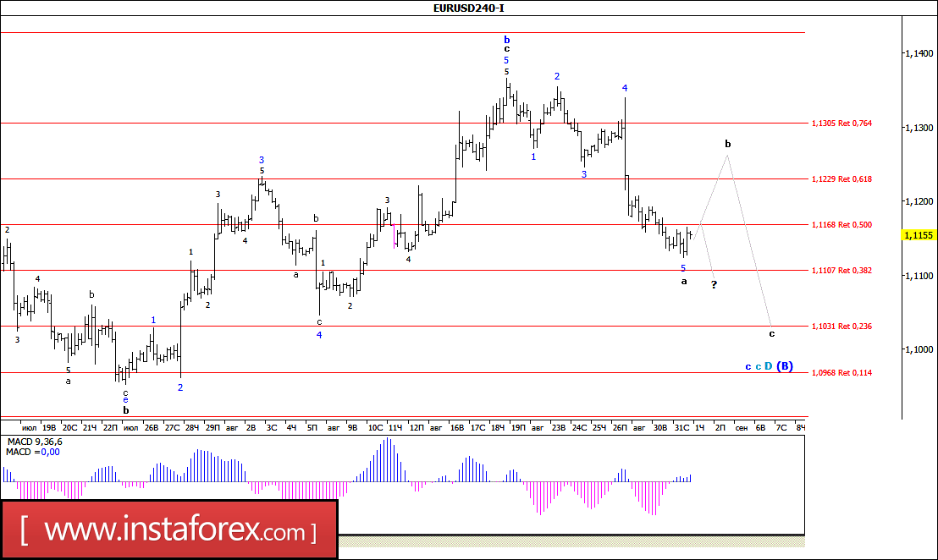938x560 pixels.
Task: Click the сен month label on time axis
Action: pyautogui.click(x=742, y=428)
